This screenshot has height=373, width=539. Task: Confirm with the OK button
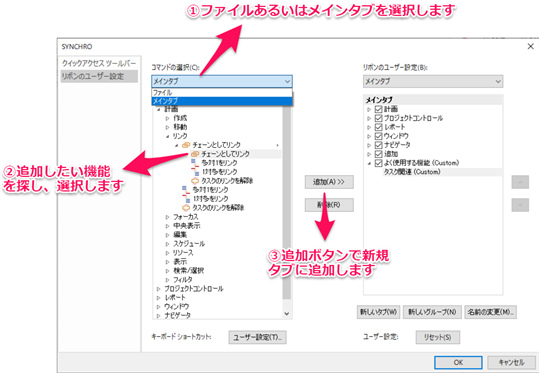pos(458,362)
